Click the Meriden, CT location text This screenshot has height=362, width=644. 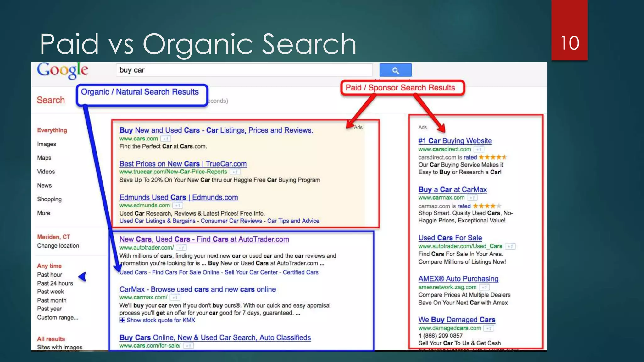click(54, 237)
